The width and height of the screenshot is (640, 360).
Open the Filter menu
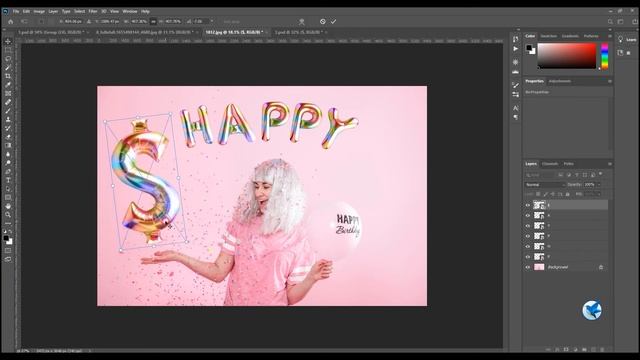click(93, 11)
